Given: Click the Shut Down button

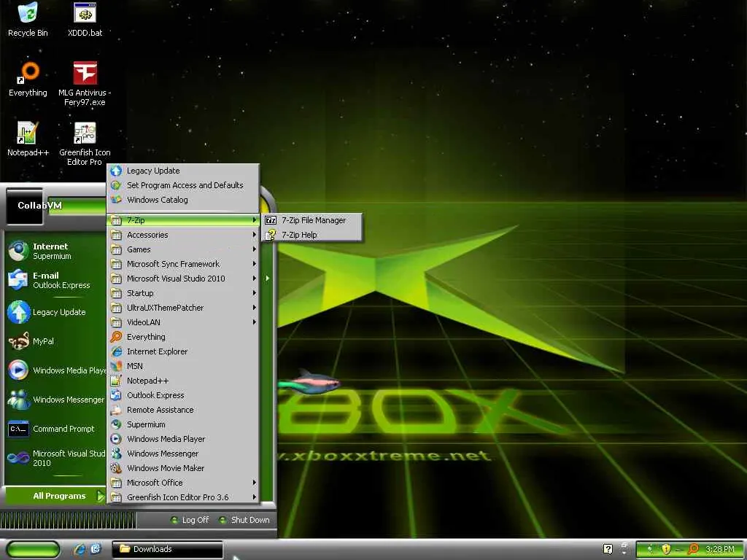Looking at the screenshot, I should click(x=244, y=520).
